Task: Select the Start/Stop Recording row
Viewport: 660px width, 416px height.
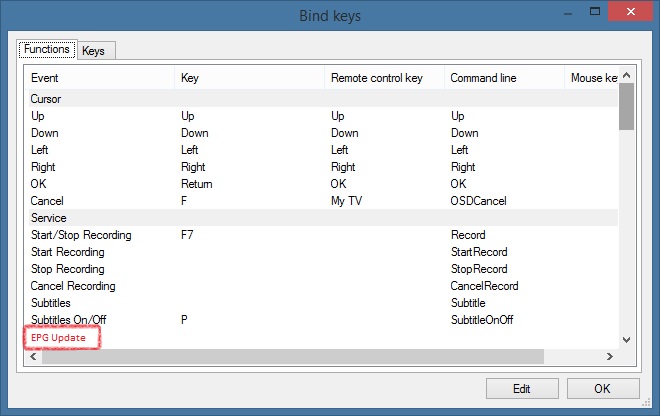Action: (x=81, y=235)
